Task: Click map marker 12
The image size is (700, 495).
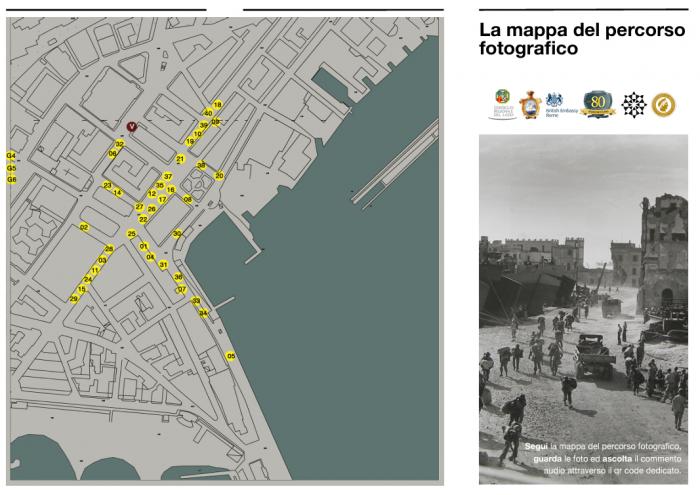Action: tap(152, 194)
